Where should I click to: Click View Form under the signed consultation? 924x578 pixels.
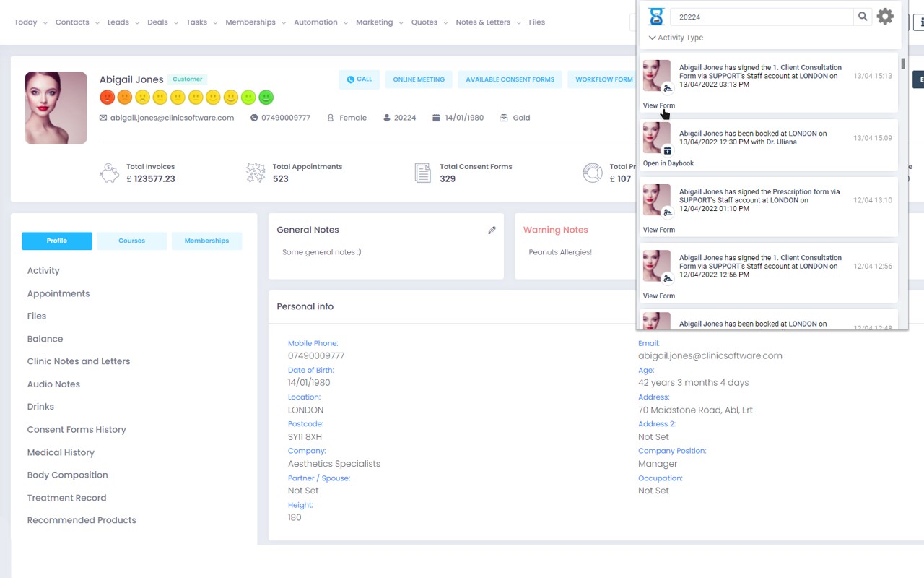point(658,105)
